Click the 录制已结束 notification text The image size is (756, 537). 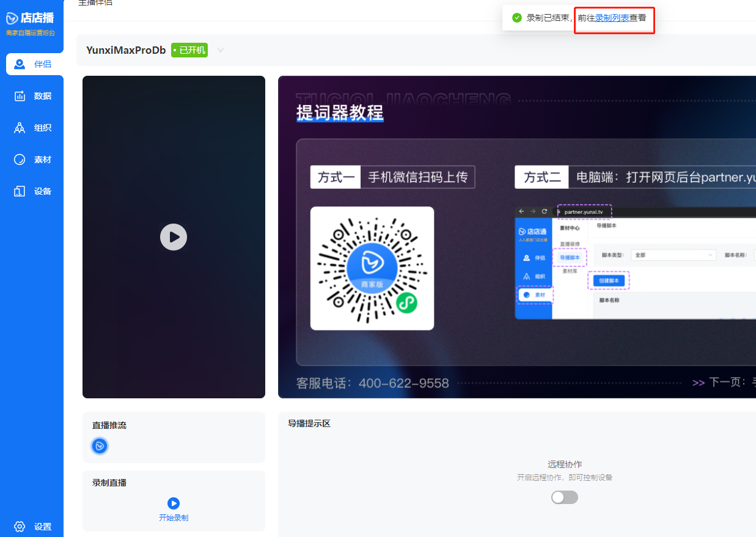tap(549, 18)
